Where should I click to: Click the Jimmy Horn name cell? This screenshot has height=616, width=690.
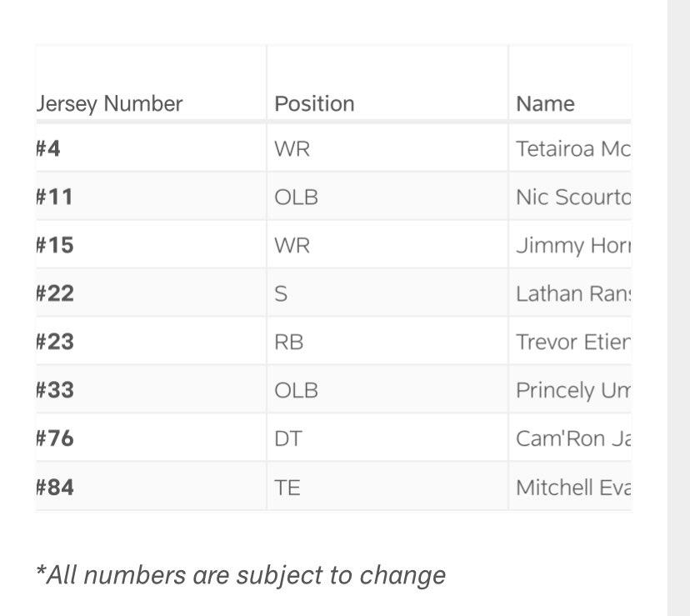click(570, 245)
